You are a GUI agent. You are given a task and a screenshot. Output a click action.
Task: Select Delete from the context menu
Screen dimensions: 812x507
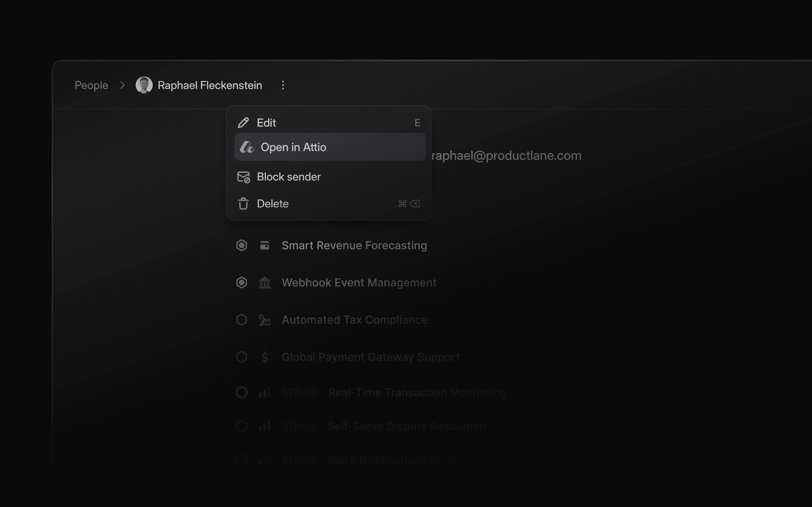tap(329, 204)
